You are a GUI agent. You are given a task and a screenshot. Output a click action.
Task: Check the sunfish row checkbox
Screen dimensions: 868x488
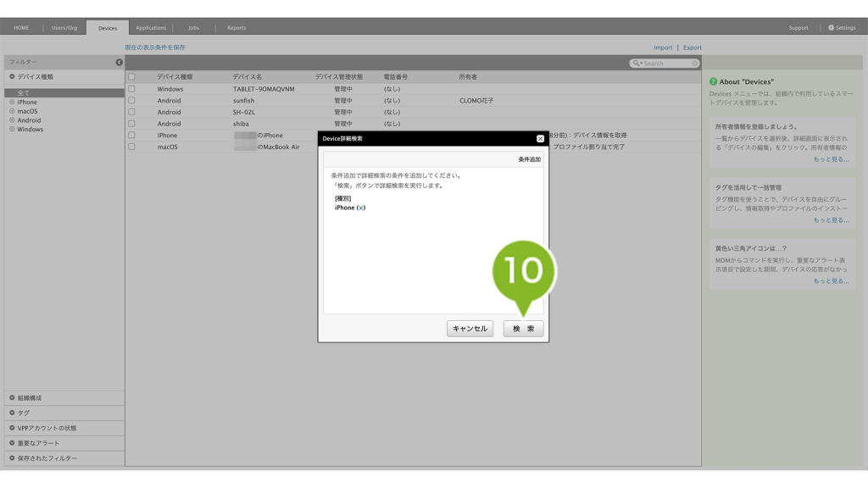point(131,101)
